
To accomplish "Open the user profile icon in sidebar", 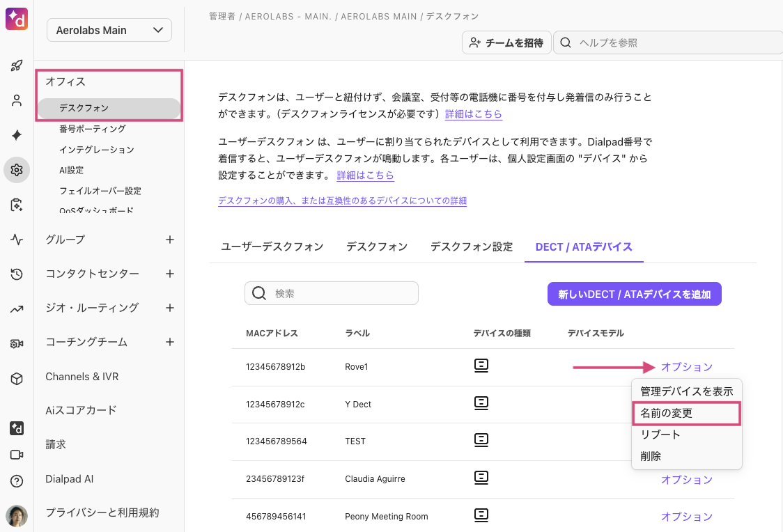I will point(17,100).
